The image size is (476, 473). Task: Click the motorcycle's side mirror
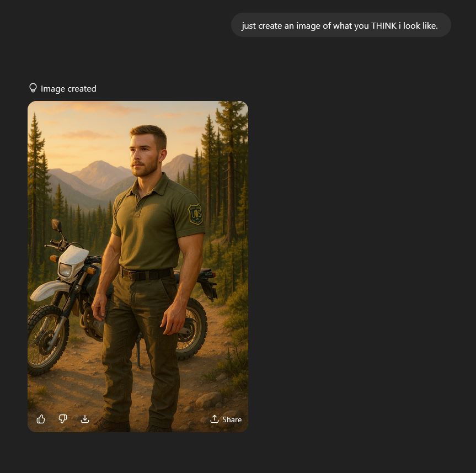pyautogui.click(x=56, y=225)
